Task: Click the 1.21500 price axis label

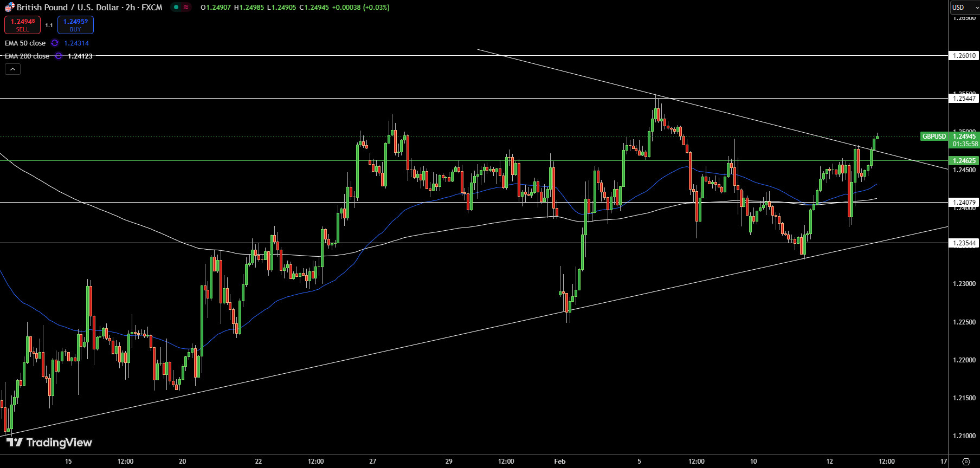Action: point(964,398)
